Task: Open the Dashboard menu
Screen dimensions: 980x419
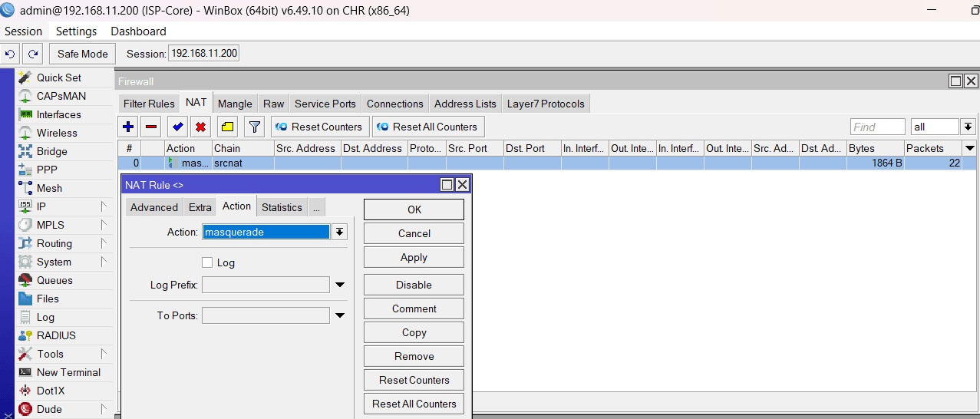Action: click(x=138, y=31)
